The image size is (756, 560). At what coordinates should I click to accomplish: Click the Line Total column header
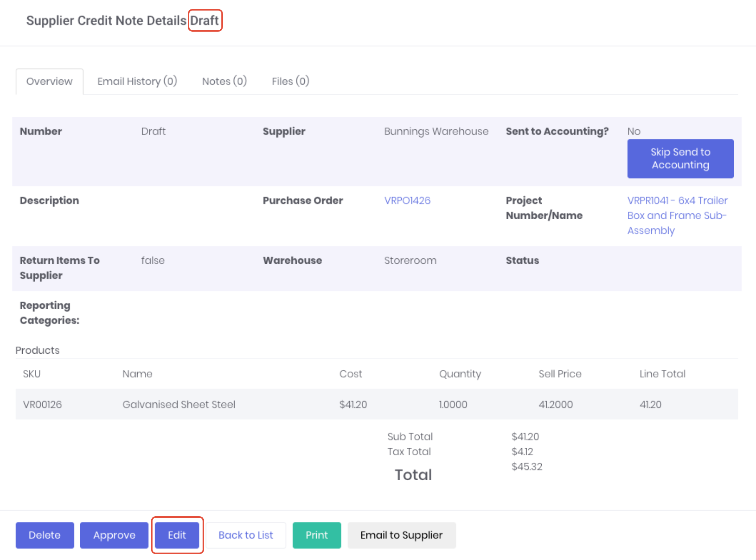pos(662,374)
